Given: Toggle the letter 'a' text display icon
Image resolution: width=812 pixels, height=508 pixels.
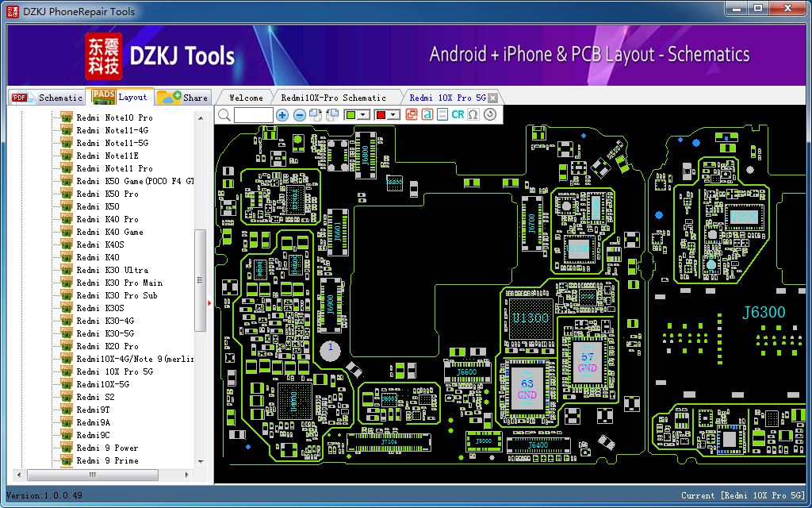Looking at the screenshot, I should [x=427, y=114].
